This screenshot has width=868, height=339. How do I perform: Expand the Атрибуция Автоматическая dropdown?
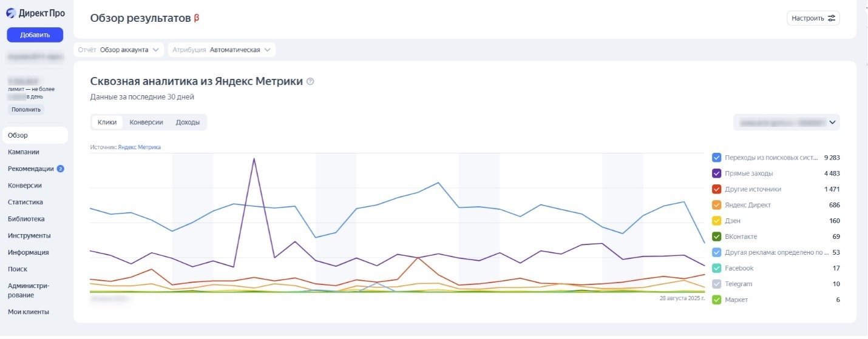(x=222, y=50)
